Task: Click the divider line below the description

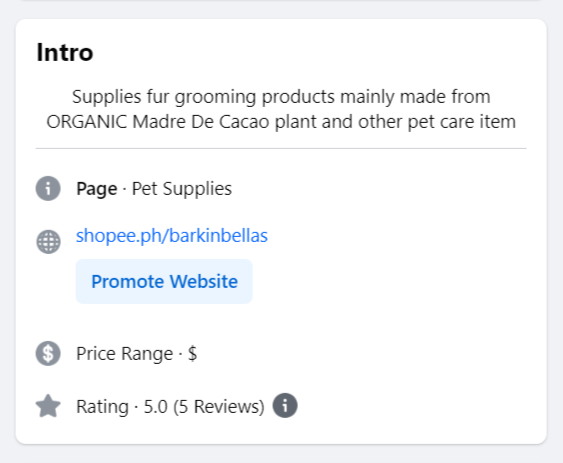Action: pos(281,148)
